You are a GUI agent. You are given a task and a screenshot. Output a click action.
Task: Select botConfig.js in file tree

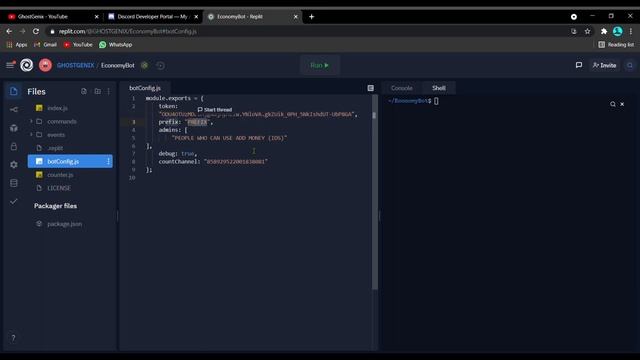[70, 161]
